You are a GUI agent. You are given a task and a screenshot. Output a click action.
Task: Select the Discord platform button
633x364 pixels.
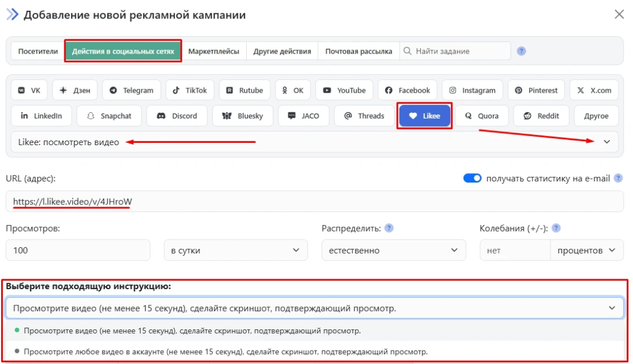point(176,116)
